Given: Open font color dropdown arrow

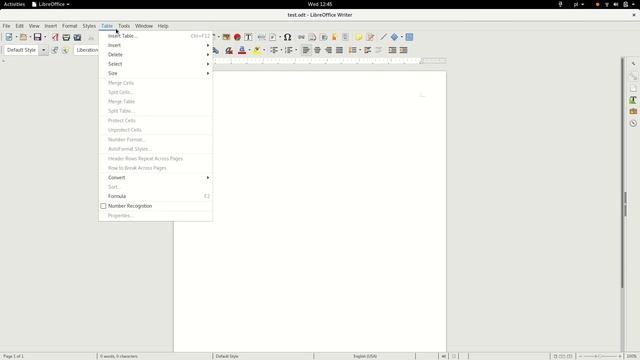Looking at the screenshot, I should (249, 50).
